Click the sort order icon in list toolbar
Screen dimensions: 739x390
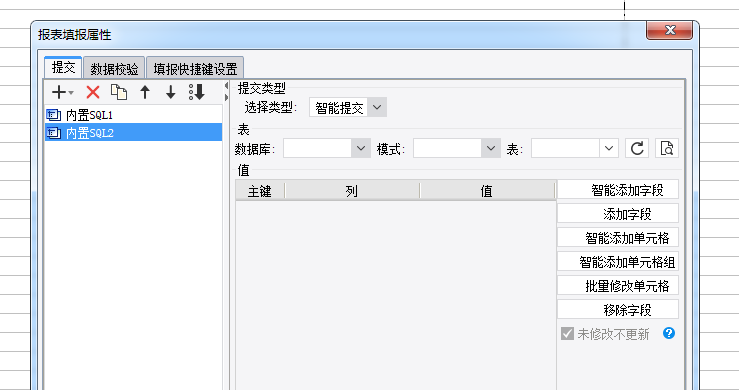(x=197, y=92)
